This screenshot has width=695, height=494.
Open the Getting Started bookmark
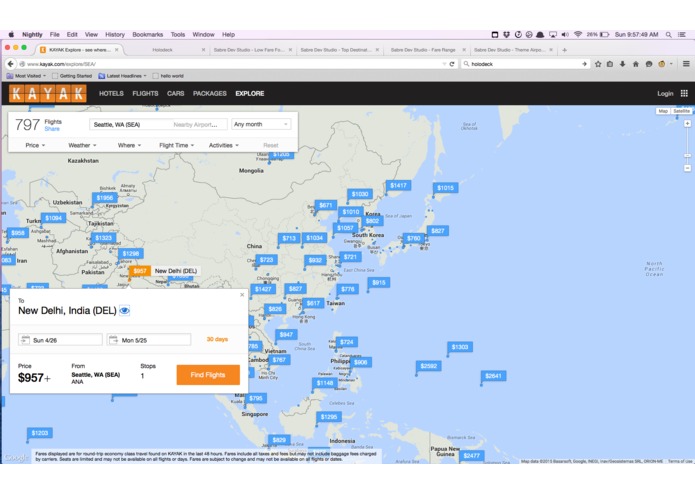[x=72, y=76]
